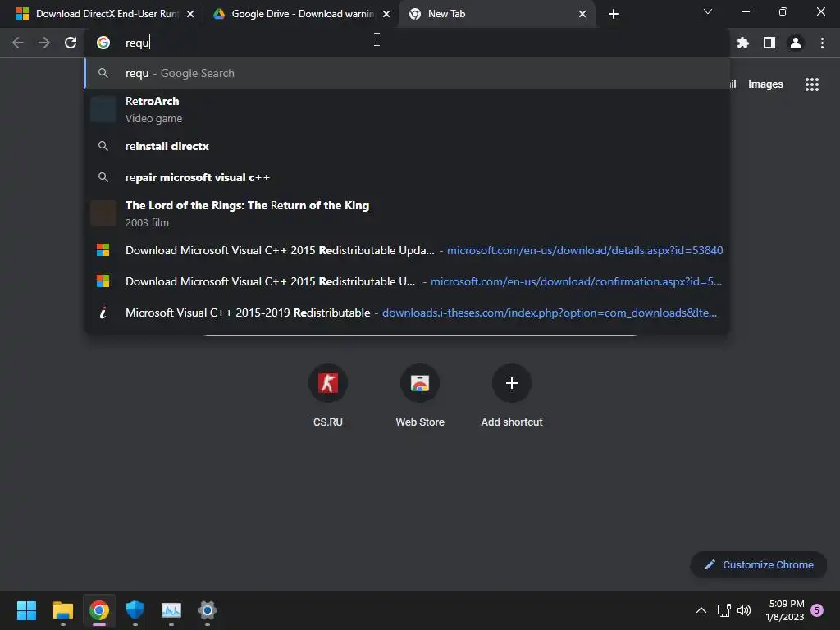This screenshot has width=840, height=630.
Task: Click the browser forward arrow
Action: coord(44,43)
